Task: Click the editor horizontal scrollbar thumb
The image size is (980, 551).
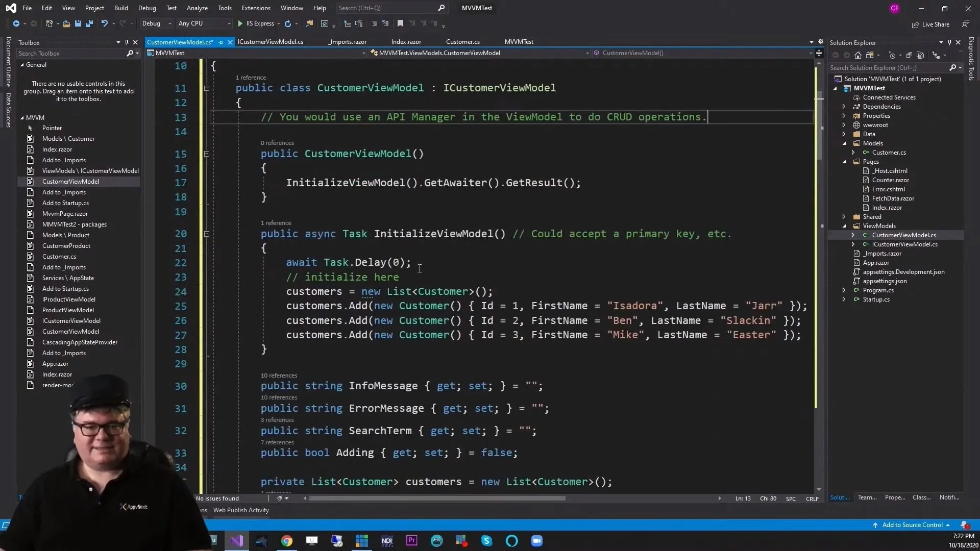Action: click(x=437, y=498)
